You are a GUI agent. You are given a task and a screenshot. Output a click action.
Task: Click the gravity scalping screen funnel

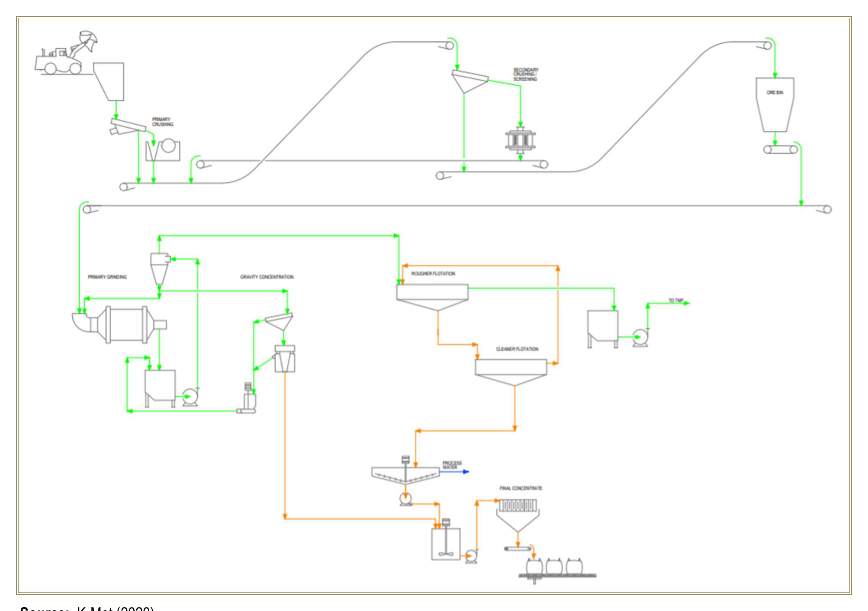click(279, 322)
